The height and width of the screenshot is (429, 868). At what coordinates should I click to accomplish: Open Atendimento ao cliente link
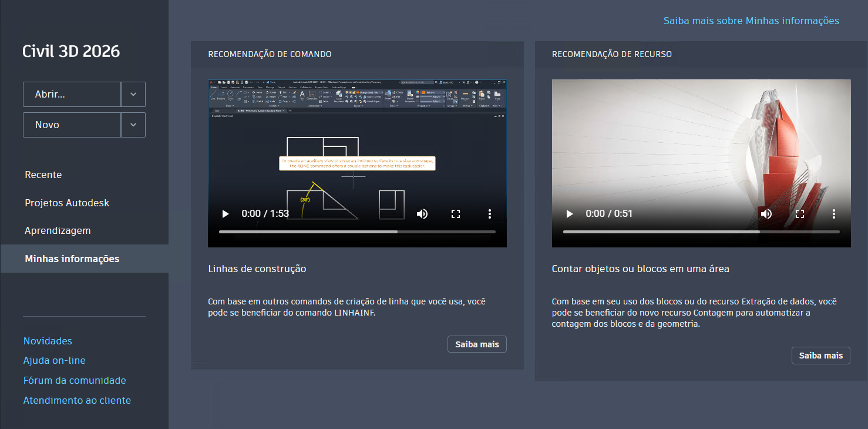(x=77, y=400)
